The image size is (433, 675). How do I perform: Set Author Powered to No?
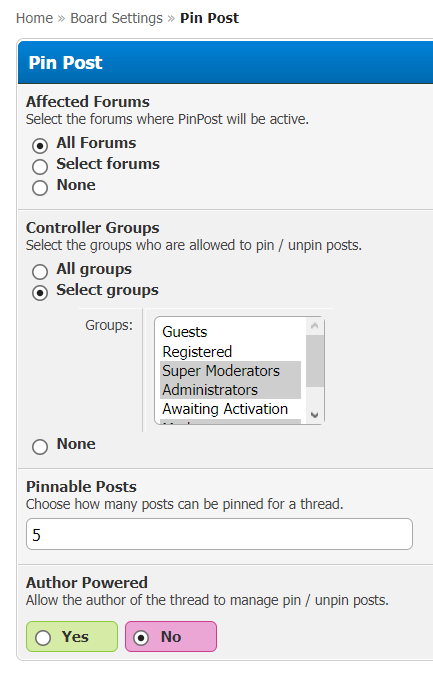pos(171,636)
